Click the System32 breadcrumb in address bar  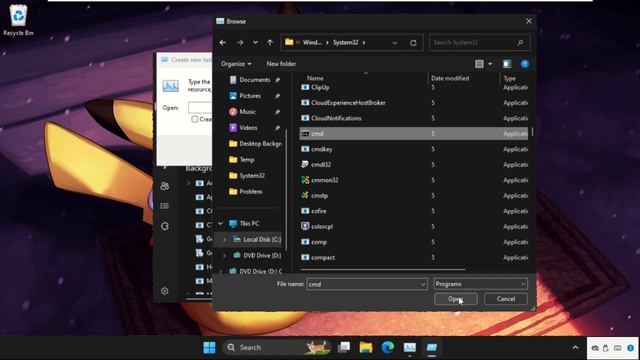click(345, 42)
